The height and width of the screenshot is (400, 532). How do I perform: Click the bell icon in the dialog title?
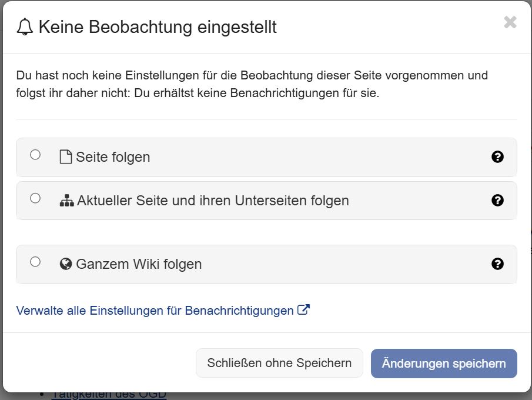(25, 27)
